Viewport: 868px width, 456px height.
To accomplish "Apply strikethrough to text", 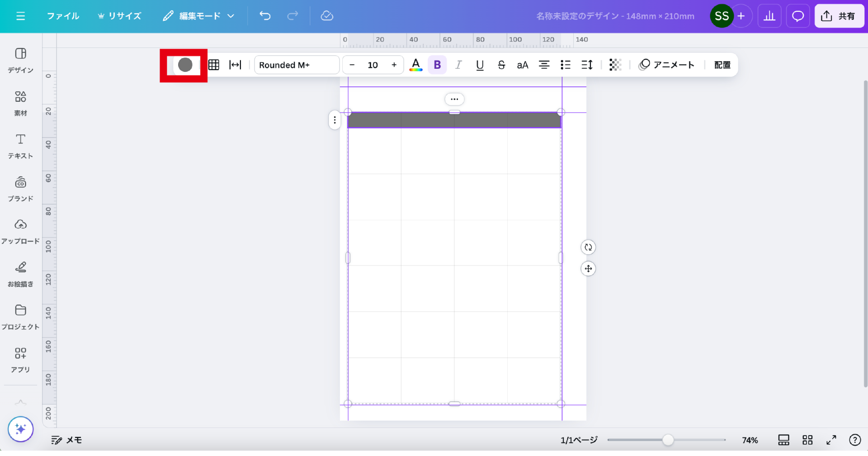I will click(x=501, y=65).
